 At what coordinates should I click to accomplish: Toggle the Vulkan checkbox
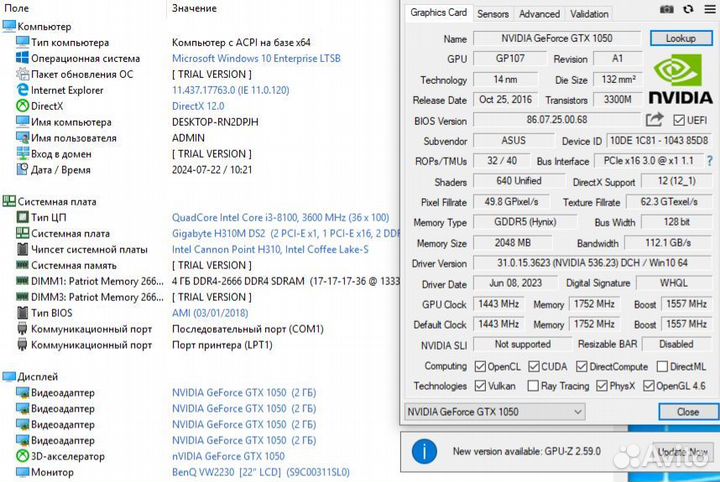[480, 386]
